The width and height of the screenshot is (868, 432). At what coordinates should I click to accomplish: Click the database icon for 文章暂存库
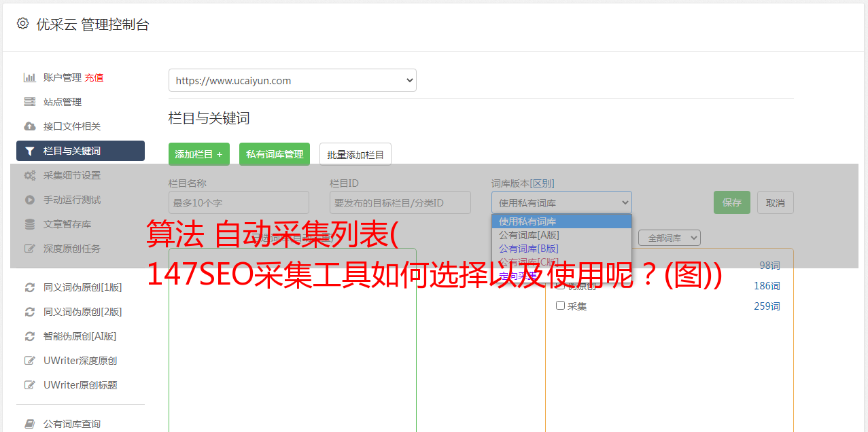[x=29, y=224]
